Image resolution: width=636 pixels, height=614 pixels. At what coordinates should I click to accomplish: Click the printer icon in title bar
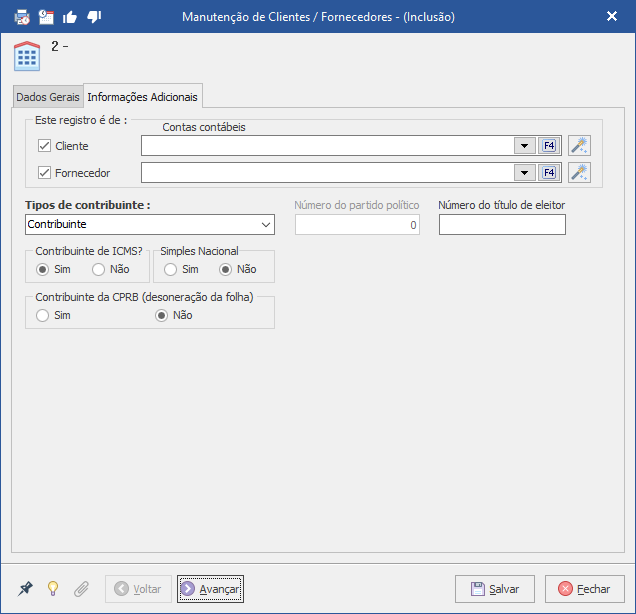click(x=21, y=16)
